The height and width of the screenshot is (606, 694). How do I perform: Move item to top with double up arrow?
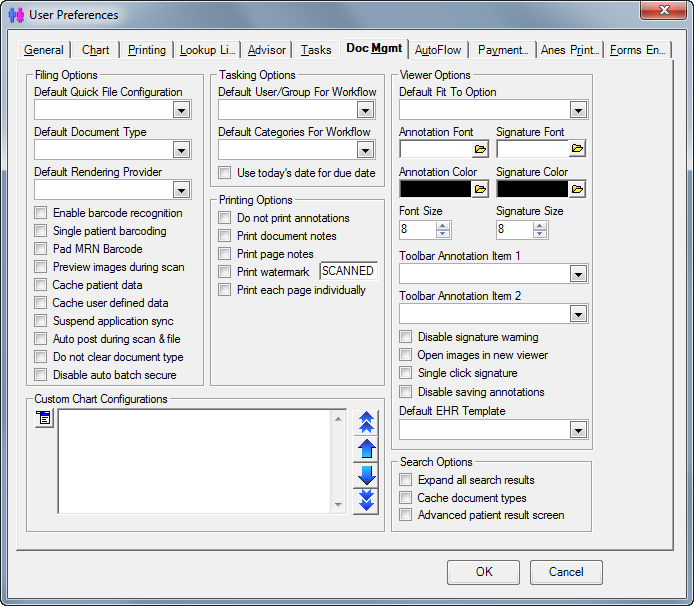pos(366,422)
